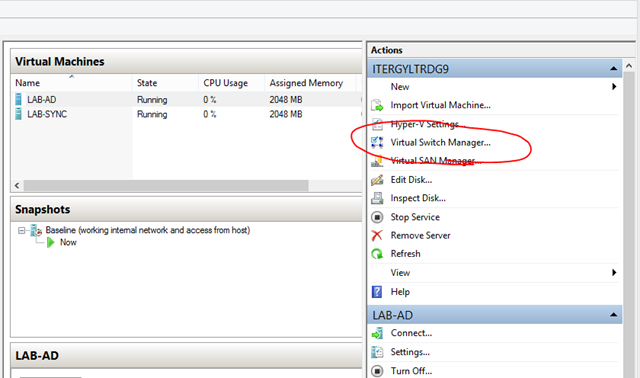
Task: Click the Stop Service icon
Action: click(x=377, y=217)
